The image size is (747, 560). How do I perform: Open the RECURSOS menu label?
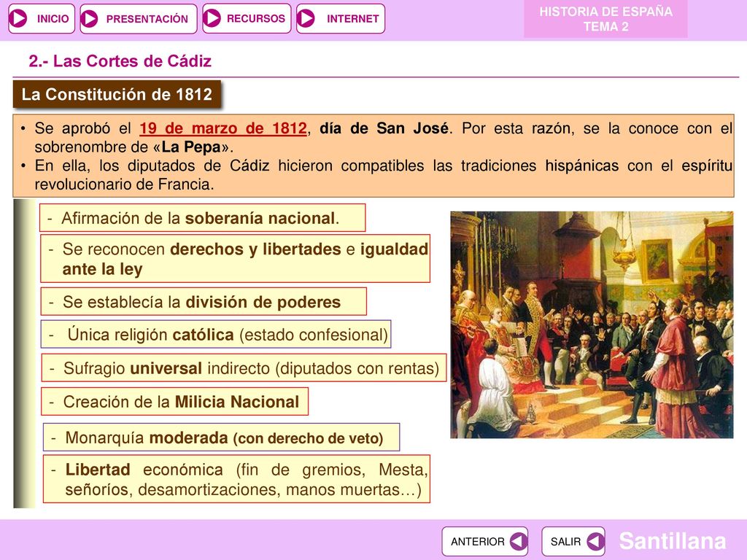[256, 18]
